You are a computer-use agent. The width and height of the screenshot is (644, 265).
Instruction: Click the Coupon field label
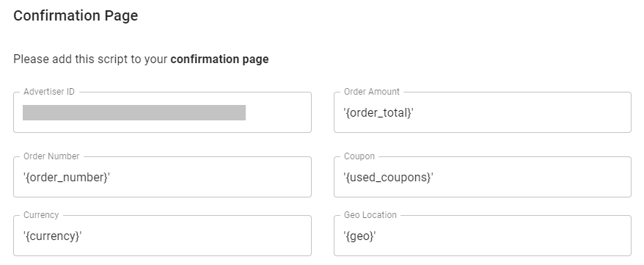click(359, 156)
